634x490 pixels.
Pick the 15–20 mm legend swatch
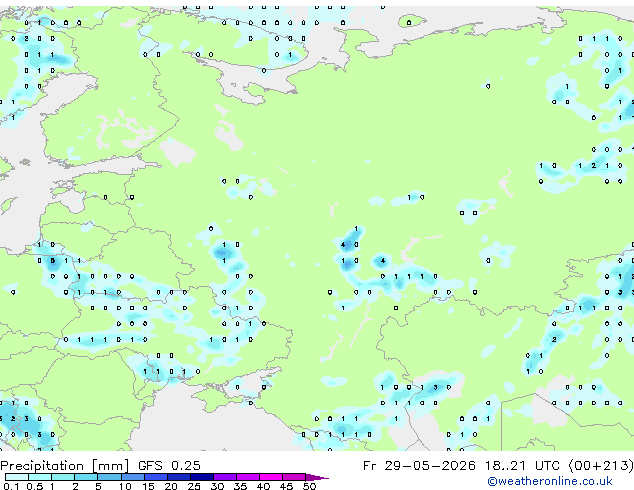pyautogui.click(x=156, y=477)
